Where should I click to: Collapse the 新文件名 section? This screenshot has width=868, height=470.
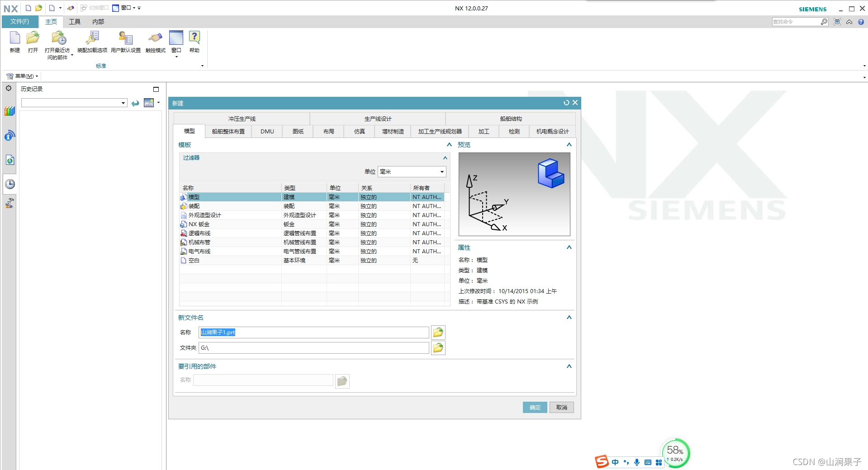[569, 318]
